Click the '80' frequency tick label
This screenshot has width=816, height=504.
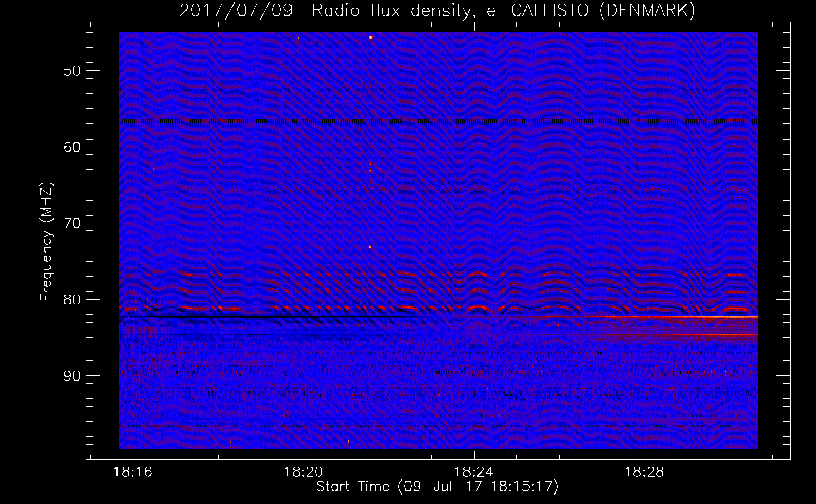(72, 300)
